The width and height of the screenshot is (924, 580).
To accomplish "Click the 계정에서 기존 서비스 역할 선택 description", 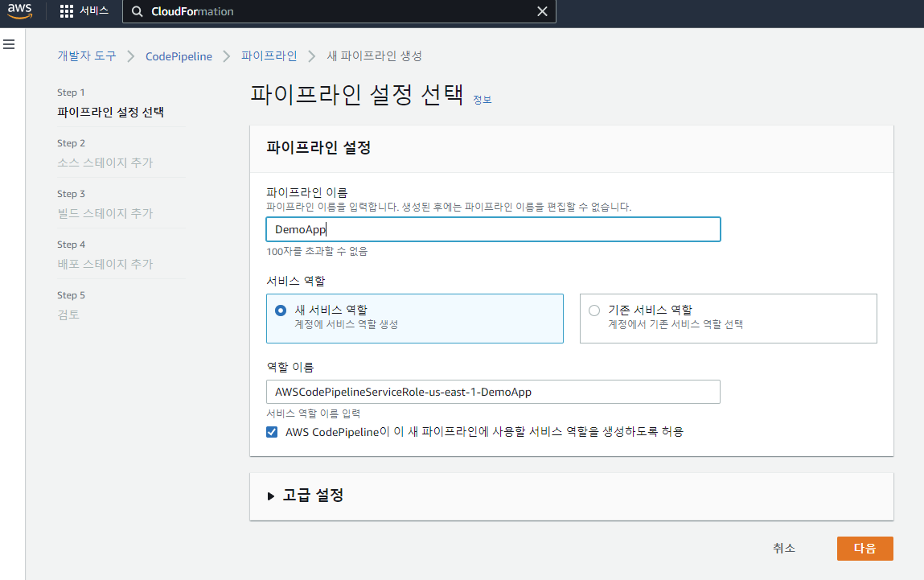I will pos(676,325).
